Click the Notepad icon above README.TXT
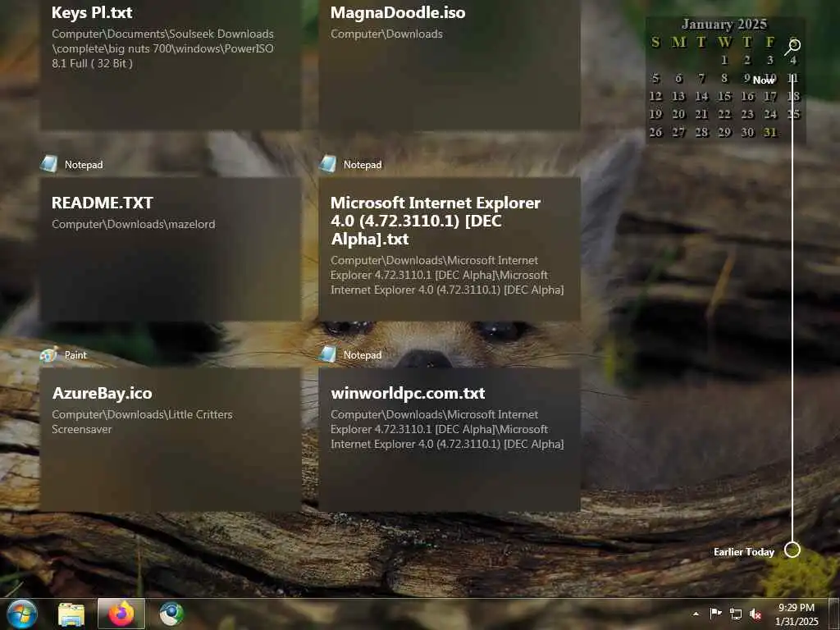The width and height of the screenshot is (840, 630). click(49, 164)
